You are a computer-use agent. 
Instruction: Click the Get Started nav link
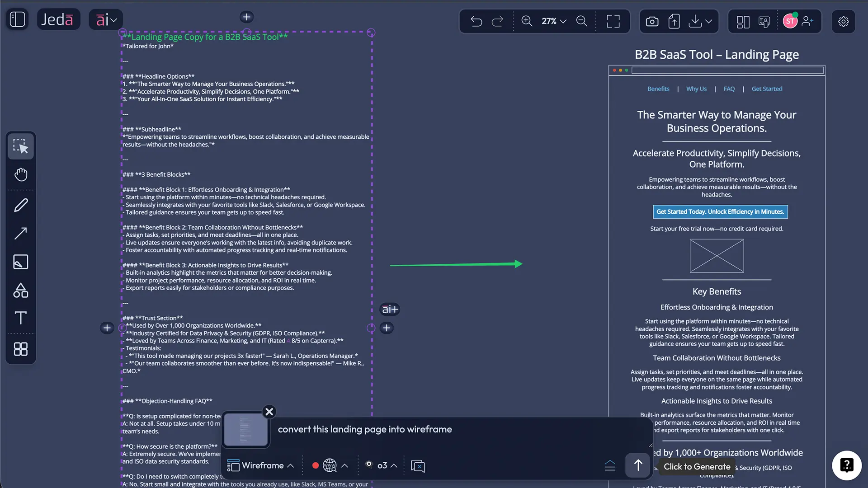point(767,89)
